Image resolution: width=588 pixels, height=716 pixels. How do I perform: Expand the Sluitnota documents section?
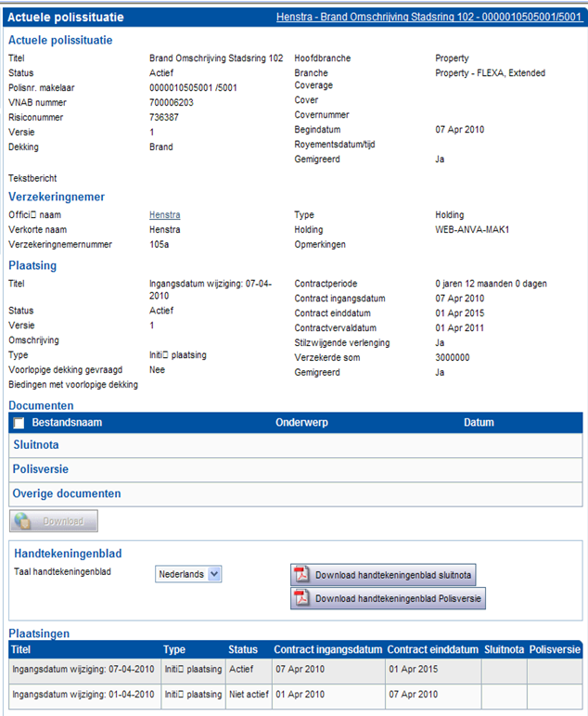[x=34, y=445]
